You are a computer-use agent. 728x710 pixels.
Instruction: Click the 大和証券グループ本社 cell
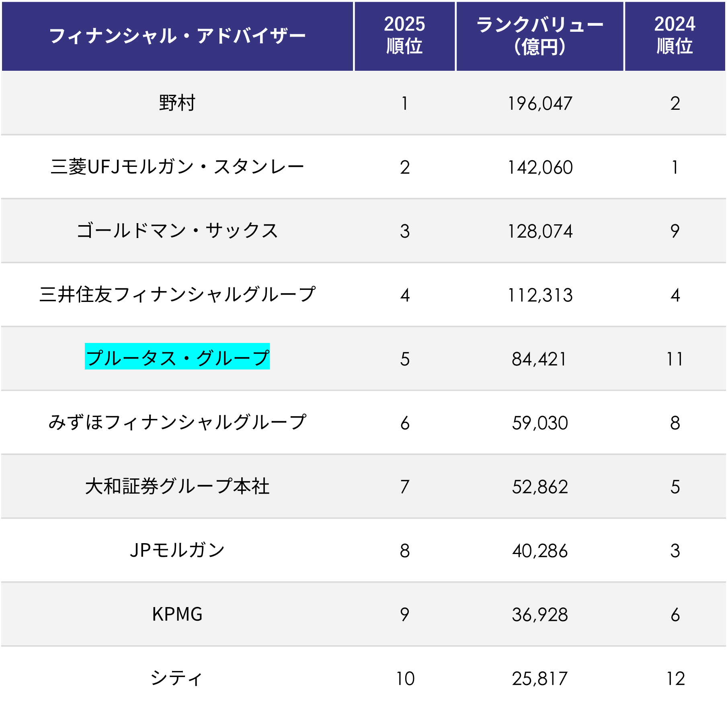(177, 486)
